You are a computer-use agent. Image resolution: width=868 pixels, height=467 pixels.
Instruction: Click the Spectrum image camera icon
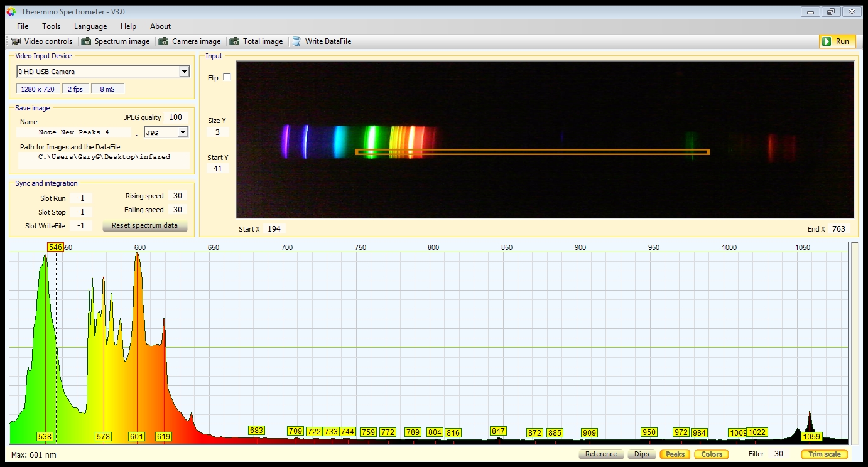[x=86, y=41]
